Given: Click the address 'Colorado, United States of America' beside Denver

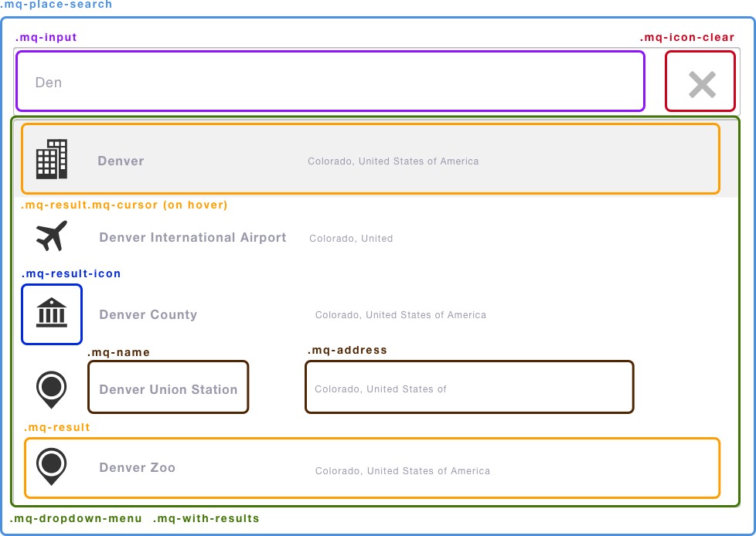Looking at the screenshot, I should [x=393, y=161].
